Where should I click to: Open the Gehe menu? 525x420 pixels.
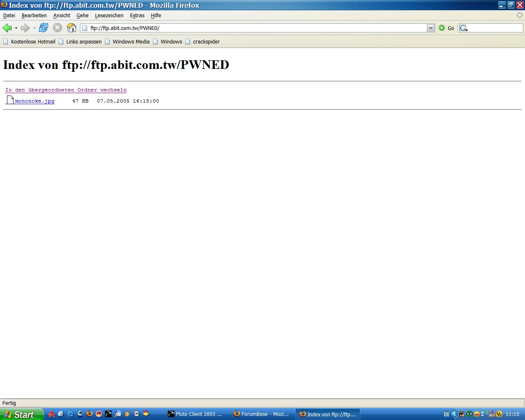click(x=82, y=16)
